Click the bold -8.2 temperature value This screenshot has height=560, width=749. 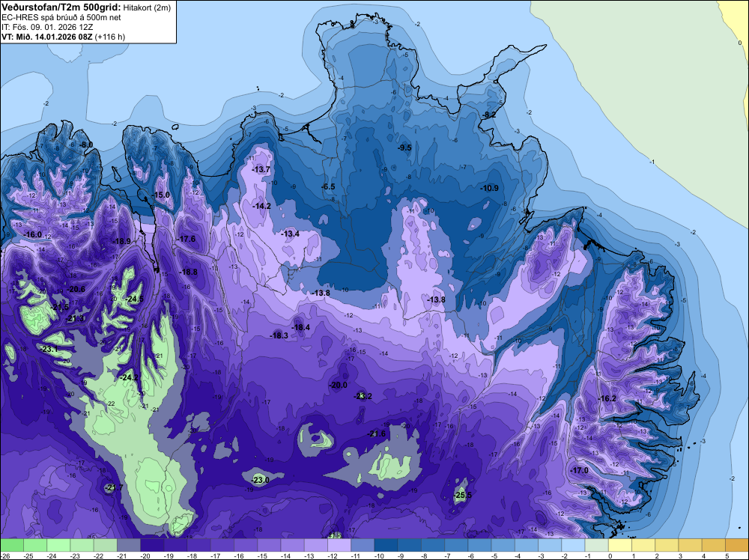click(x=489, y=115)
